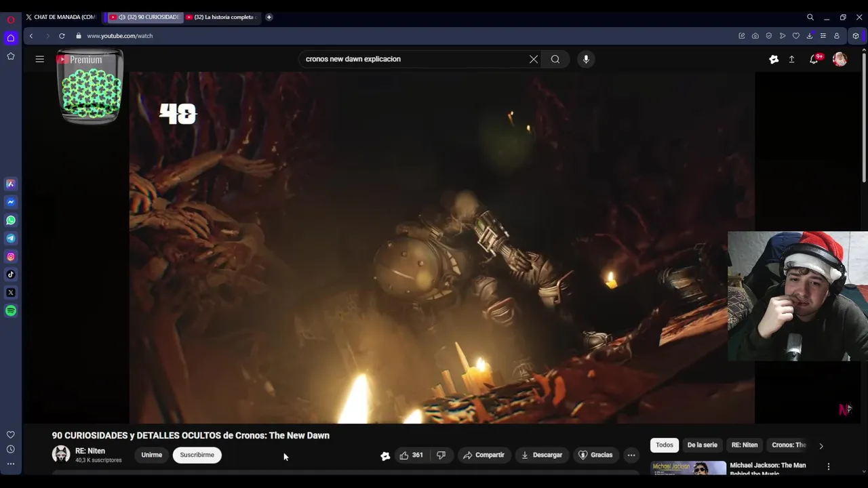Viewport: 868px width, 488px height.
Task: Take a snapshot with camera icon
Action: pyautogui.click(x=755, y=36)
